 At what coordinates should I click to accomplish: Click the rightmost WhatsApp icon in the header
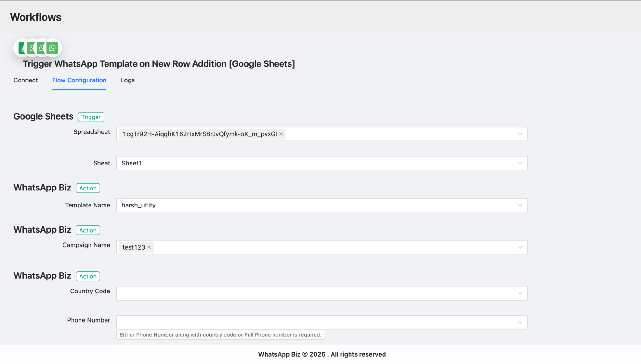pyautogui.click(x=53, y=48)
